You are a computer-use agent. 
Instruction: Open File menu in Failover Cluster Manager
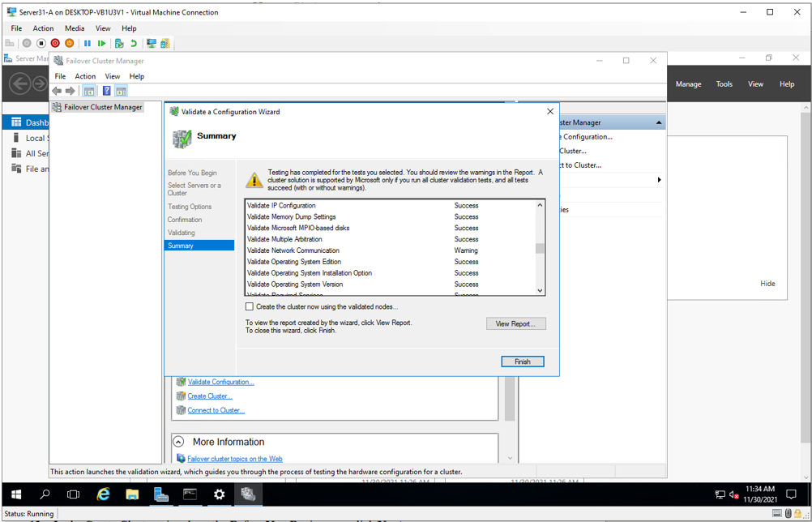pyautogui.click(x=60, y=76)
